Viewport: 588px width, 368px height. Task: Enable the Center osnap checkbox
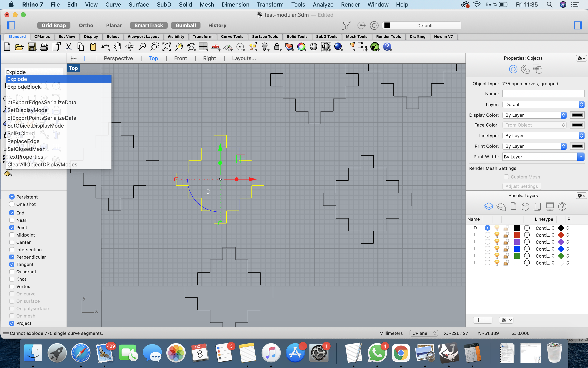(x=12, y=242)
